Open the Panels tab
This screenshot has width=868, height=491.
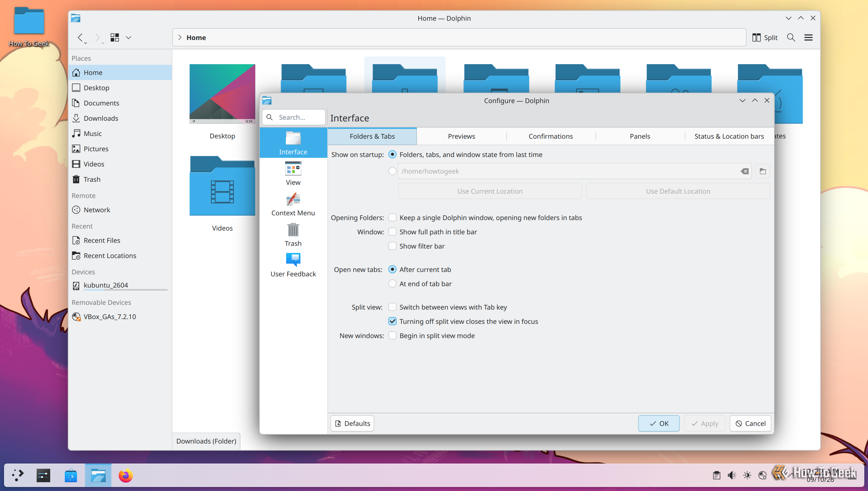coord(640,136)
